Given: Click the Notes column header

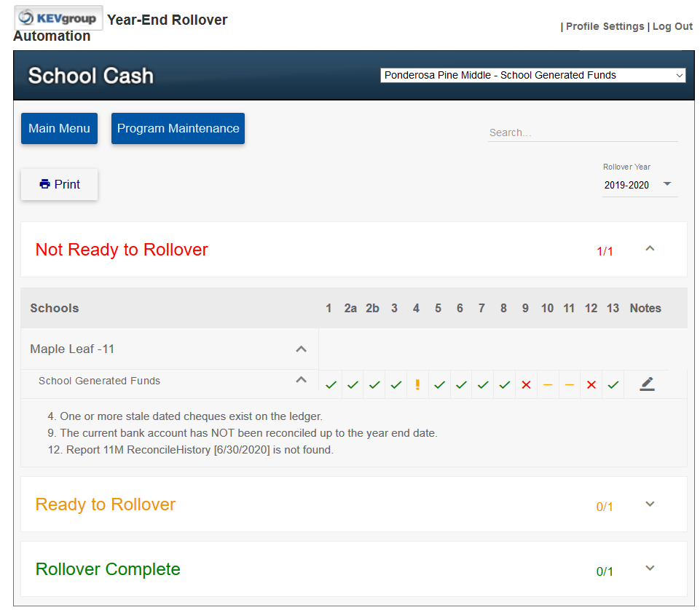Looking at the screenshot, I should (x=645, y=309).
